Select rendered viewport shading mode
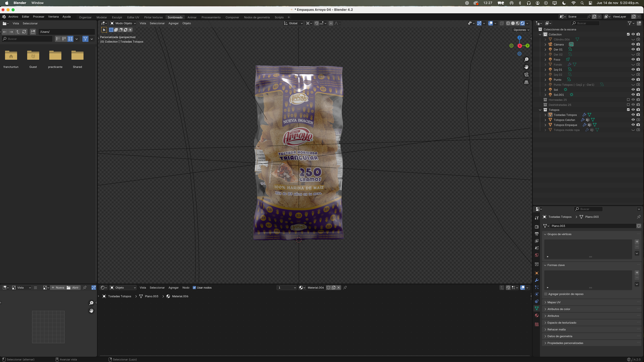Viewport: 644px width, 362px height. click(x=523, y=23)
